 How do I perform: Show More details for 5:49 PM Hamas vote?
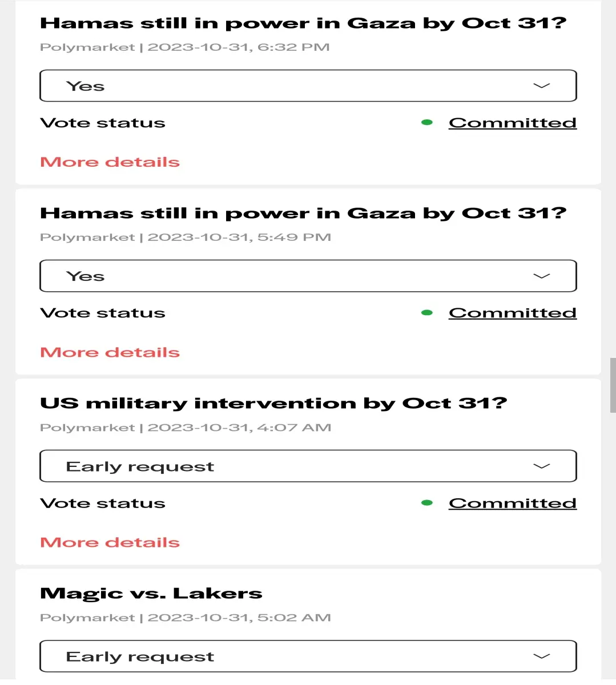(x=110, y=352)
